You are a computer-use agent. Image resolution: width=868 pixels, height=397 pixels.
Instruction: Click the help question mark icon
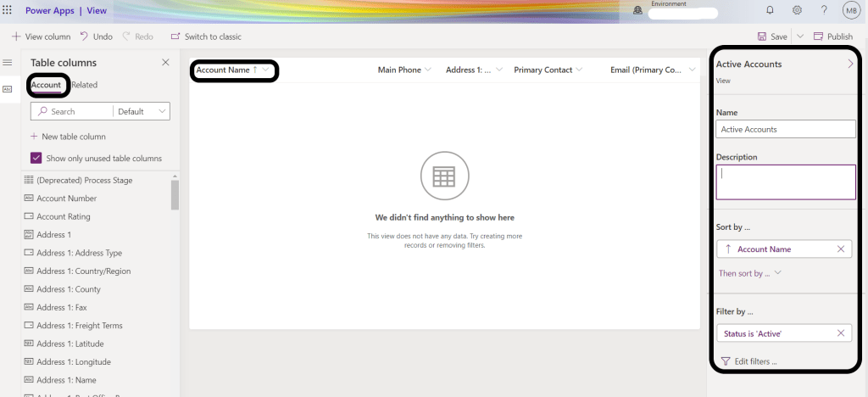tap(824, 10)
